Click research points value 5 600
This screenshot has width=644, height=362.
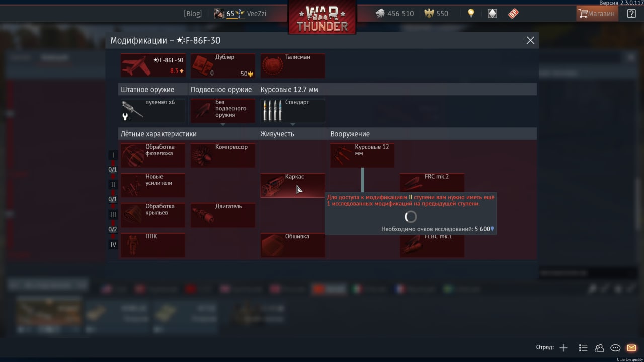(x=482, y=229)
